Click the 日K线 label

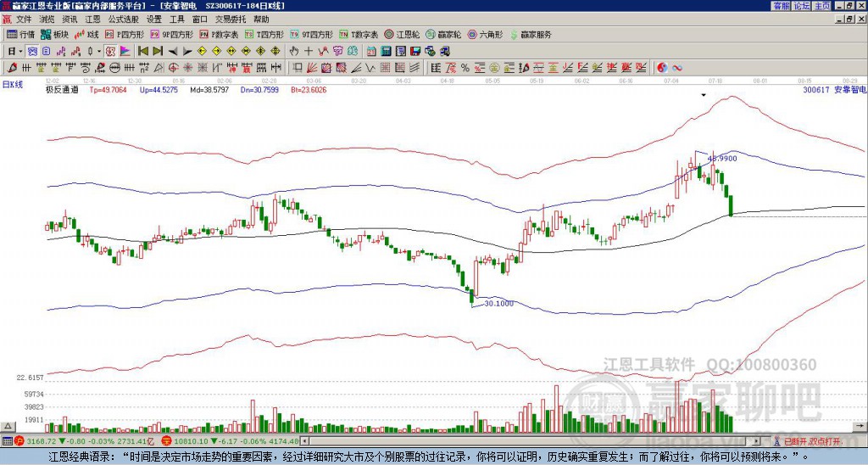coord(13,85)
